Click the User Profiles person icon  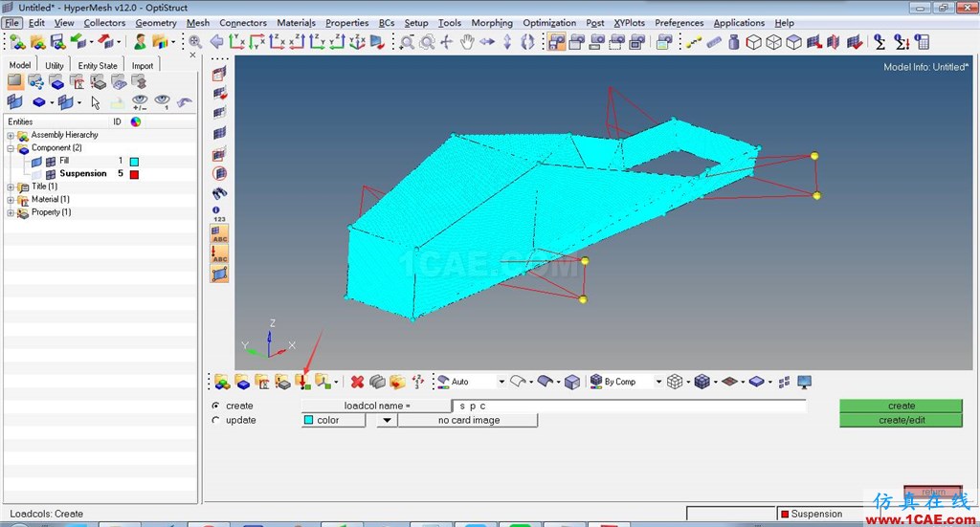141,42
